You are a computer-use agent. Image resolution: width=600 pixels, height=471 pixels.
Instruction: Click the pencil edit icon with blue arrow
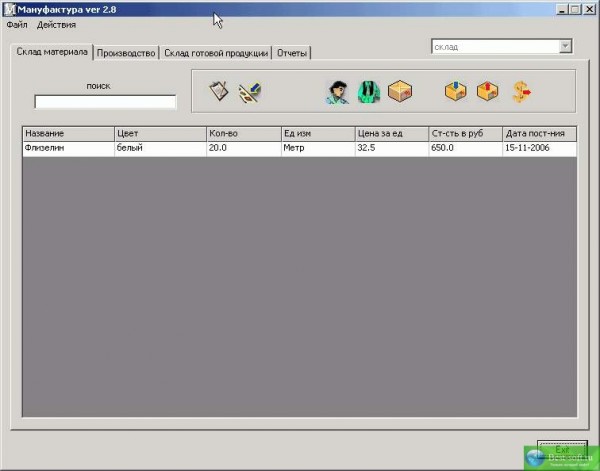[x=250, y=92]
